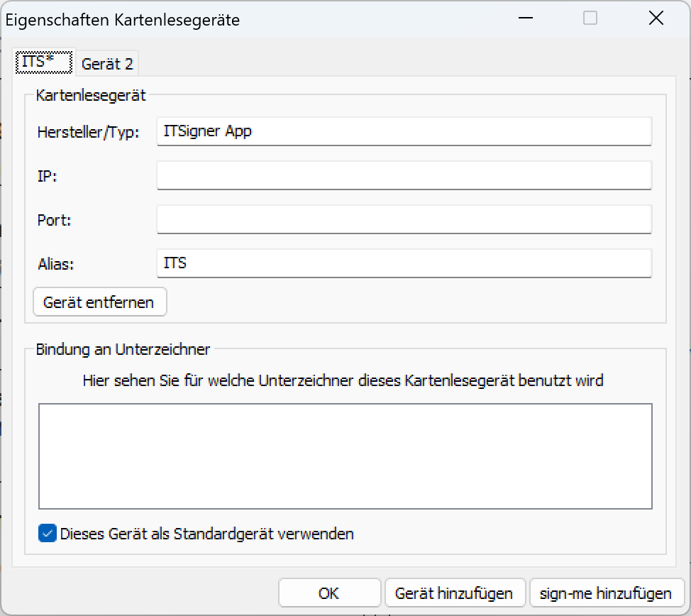The width and height of the screenshot is (691, 616).
Task: Click the Alias label text
Action: 56,264
